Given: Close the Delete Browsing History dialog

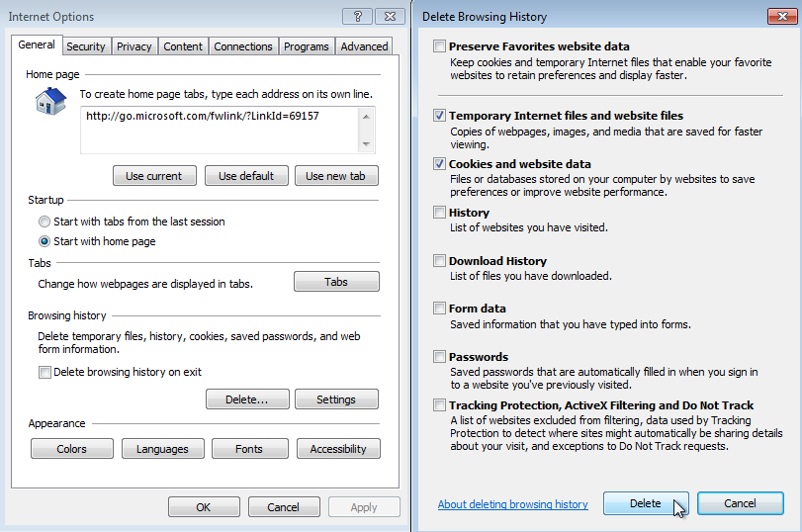Looking at the screenshot, I should (x=781, y=17).
